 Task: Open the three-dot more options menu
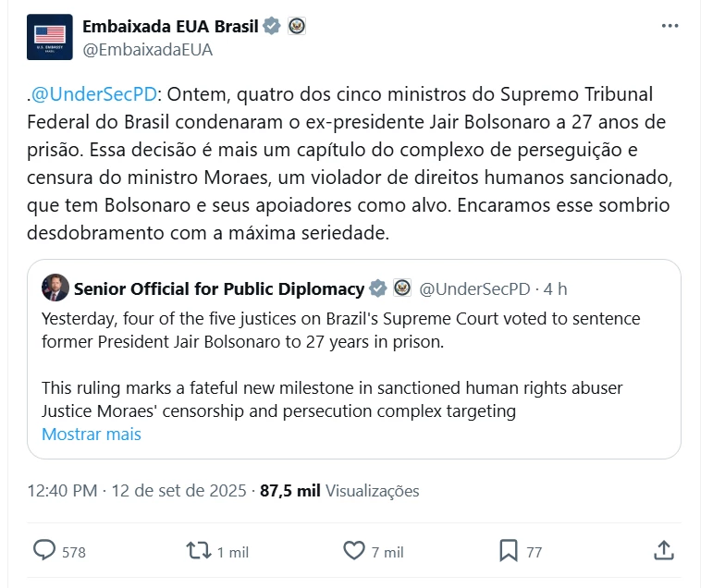670,26
